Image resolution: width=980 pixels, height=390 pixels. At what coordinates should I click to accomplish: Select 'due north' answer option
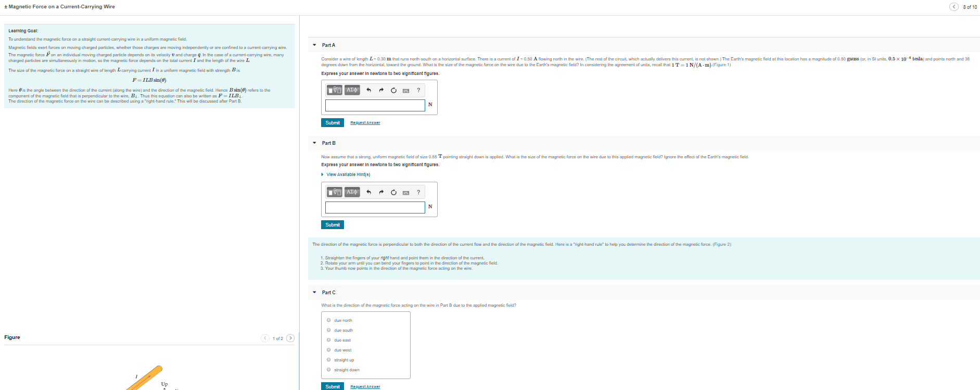pos(329,320)
